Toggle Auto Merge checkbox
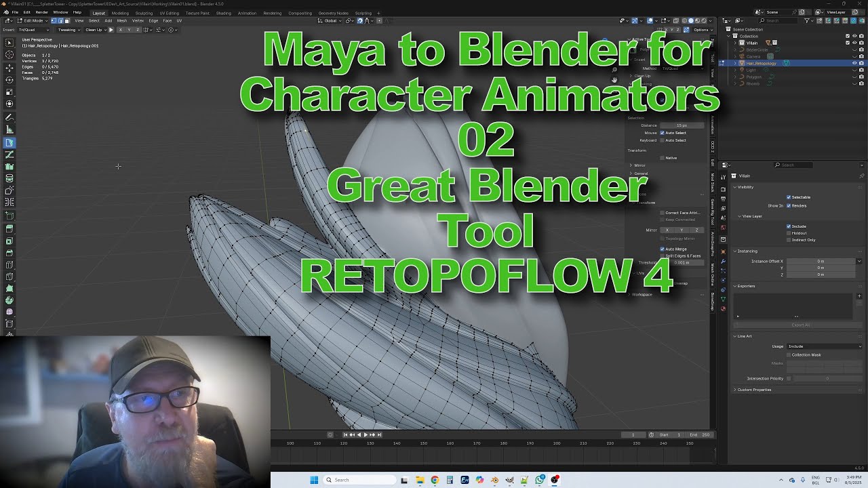The image size is (868, 488). [x=663, y=249]
